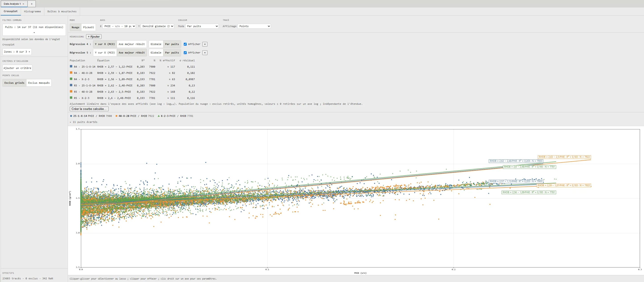Screen dimensions: 644x282
Task: Open the Puits filter dropdown
Action: tap(34, 30)
